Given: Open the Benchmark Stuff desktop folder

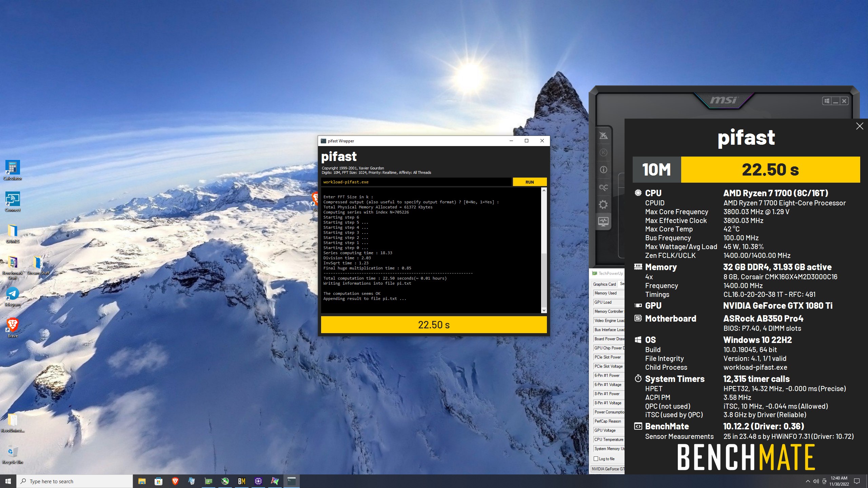Looking at the screenshot, I should [13, 267].
